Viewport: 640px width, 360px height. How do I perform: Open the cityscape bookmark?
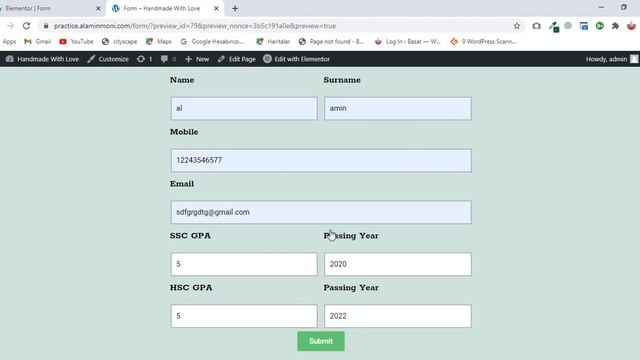(x=120, y=42)
